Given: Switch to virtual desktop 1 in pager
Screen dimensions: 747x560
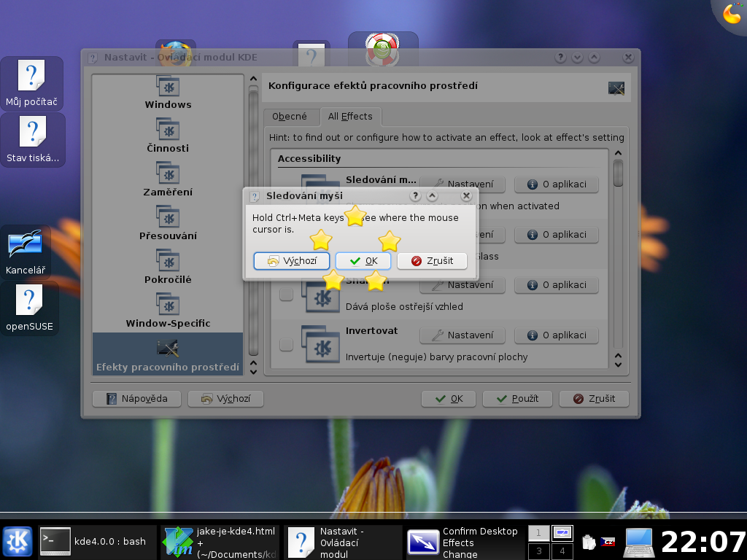Looking at the screenshot, I should tap(539, 533).
